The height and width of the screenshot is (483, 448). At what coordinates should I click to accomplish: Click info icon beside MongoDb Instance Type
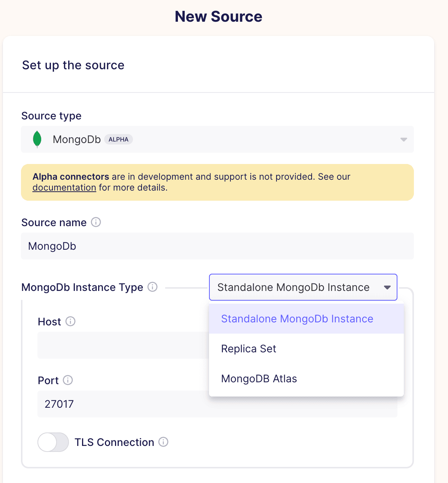tap(152, 287)
